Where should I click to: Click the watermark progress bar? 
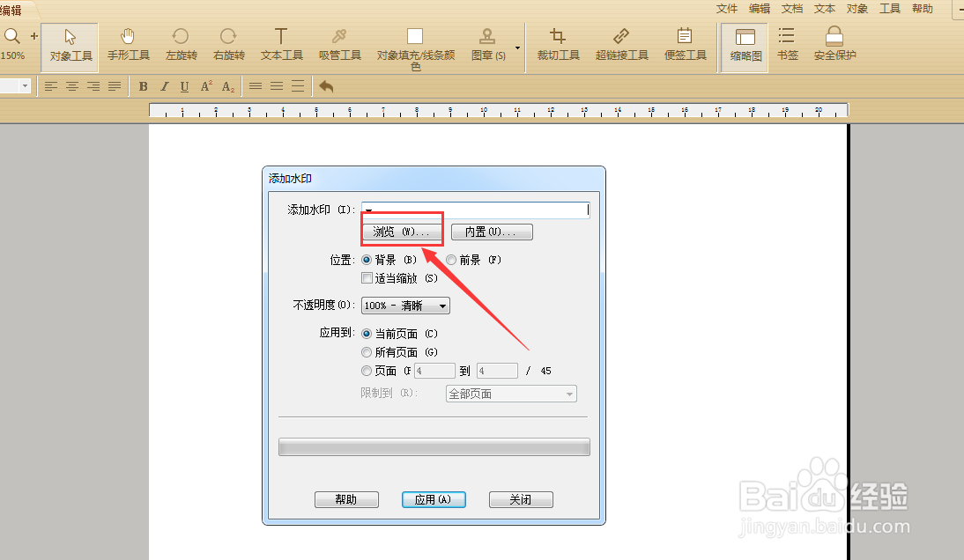click(x=434, y=447)
